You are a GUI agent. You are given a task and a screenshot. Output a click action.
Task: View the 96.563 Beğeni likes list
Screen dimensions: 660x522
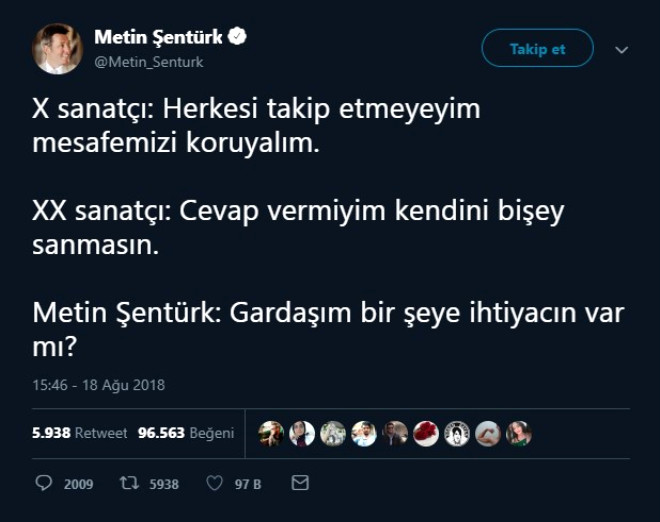[185, 433]
